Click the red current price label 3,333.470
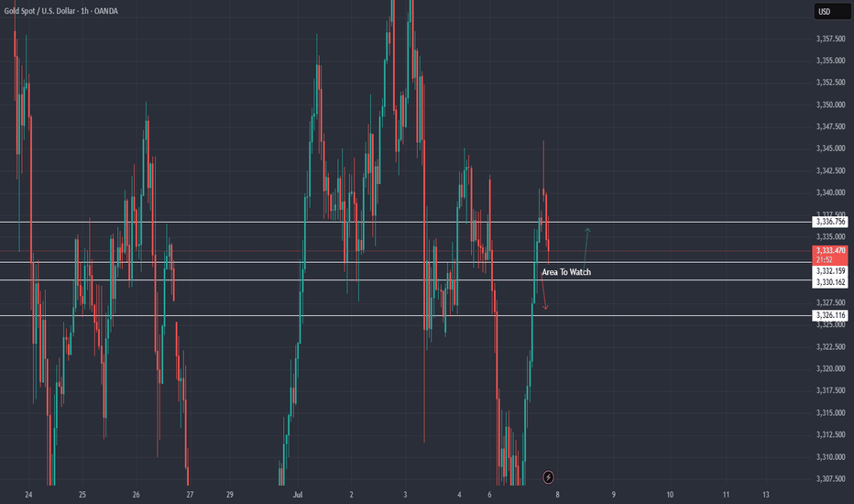Screen dimensions: 854x504 pos(830,255)
